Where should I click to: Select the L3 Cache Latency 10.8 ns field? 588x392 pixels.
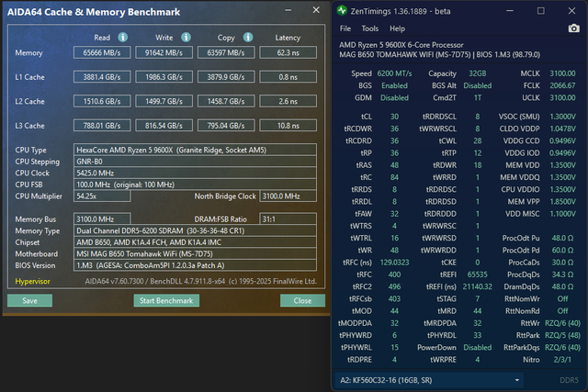click(288, 126)
